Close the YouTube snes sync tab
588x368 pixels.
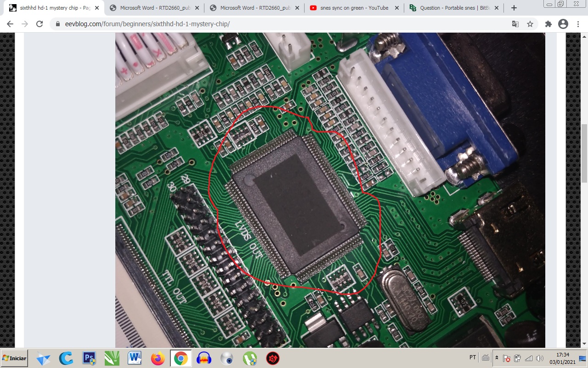(x=396, y=8)
